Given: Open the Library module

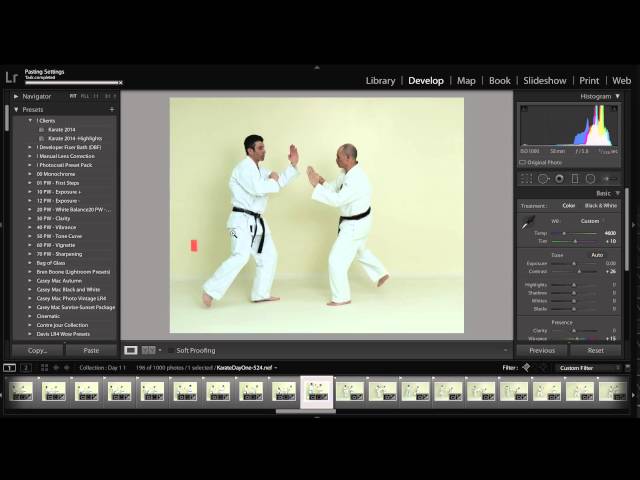Looking at the screenshot, I should coord(380,81).
